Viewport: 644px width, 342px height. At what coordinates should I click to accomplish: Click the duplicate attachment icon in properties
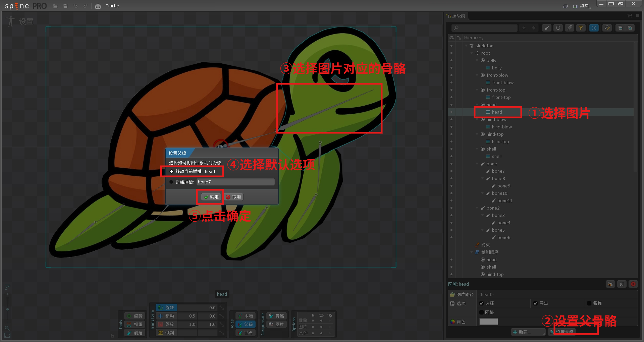(x=610, y=284)
